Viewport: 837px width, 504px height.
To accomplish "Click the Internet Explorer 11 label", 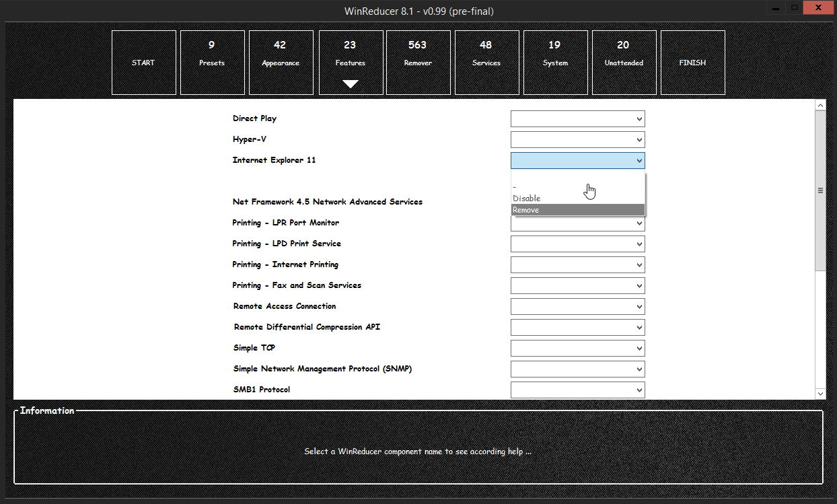I will pos(274,160).
